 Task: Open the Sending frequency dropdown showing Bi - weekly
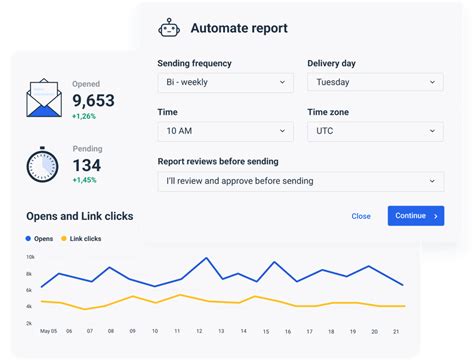pos(226,82)
